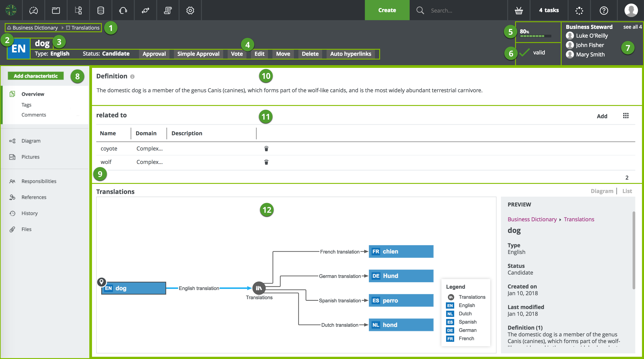Switch Translations view to Diagram
This screenshot has width=644, height=359.
tap(602, 191)
